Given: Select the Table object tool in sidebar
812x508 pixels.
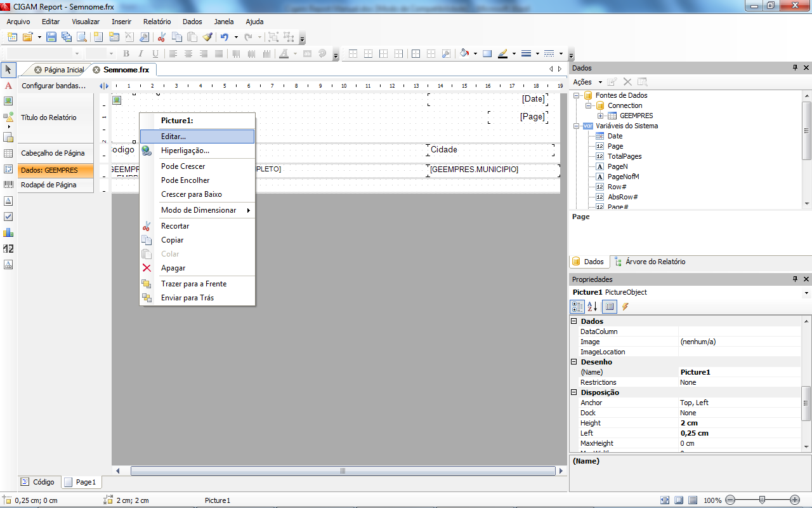Looking at the screenshot, I should 8,153.
